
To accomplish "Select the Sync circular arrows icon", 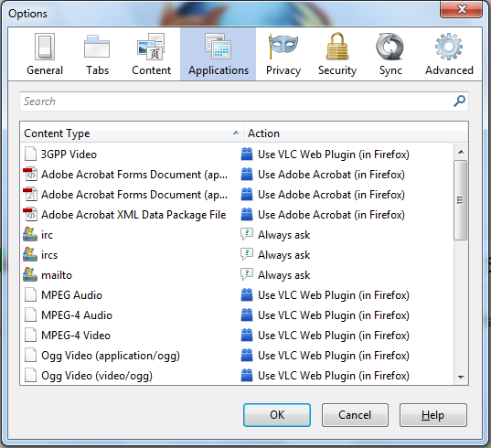I will 390,47.
